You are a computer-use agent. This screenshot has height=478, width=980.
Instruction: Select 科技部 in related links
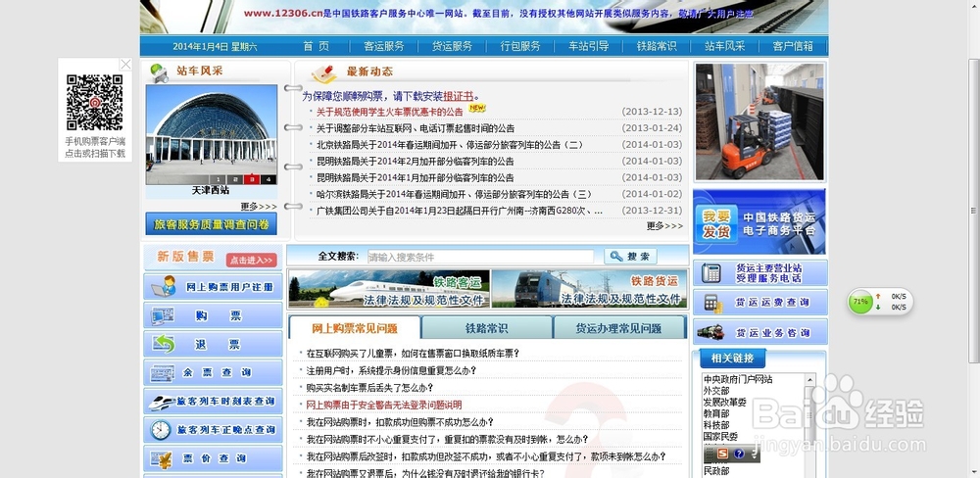pyautogui.click(x=716, y=425)
